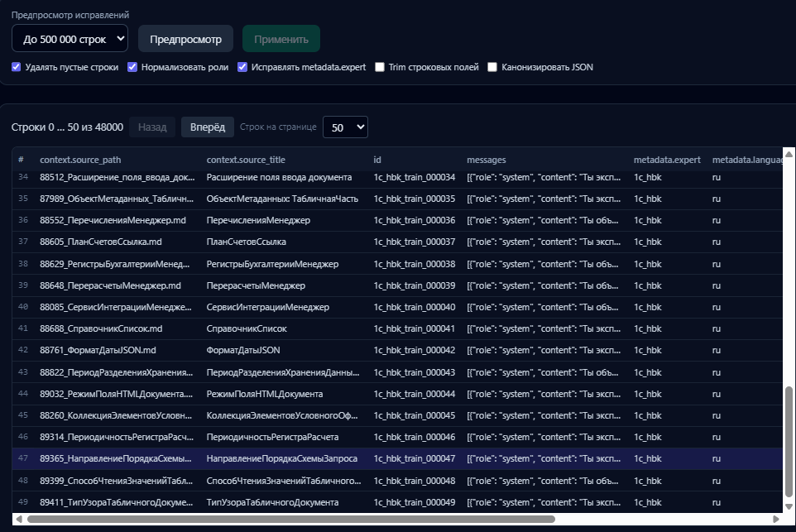Click the table's vertical scrollbar up arrow
The height and width of the screenshot is (532, 796).
pos(789,155)
